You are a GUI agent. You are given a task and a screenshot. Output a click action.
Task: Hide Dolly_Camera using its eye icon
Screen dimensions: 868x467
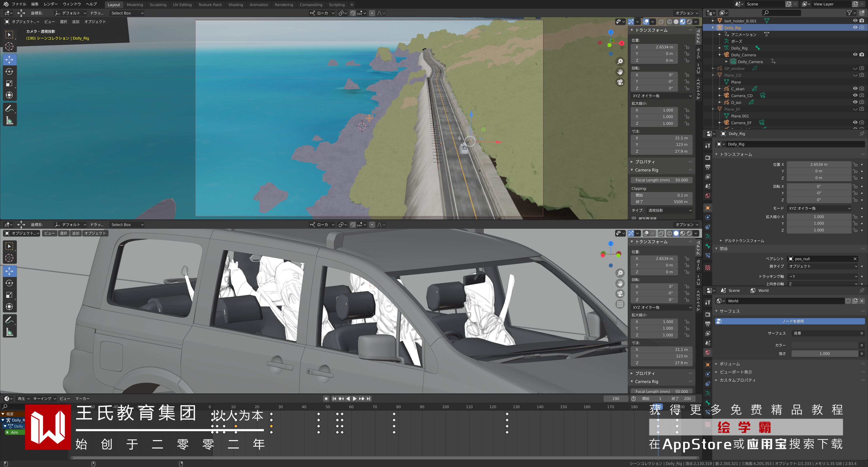tap(855, 55)
